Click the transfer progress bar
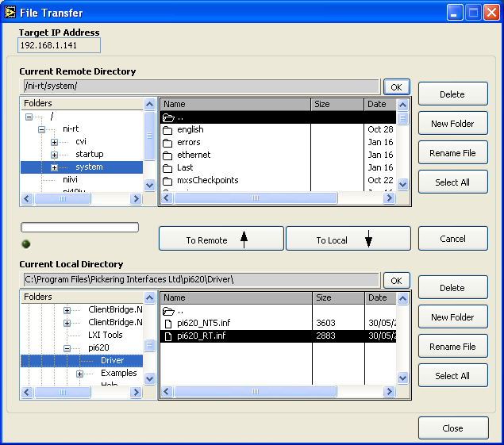Screen dimensions: 504x445 point(79,228)
